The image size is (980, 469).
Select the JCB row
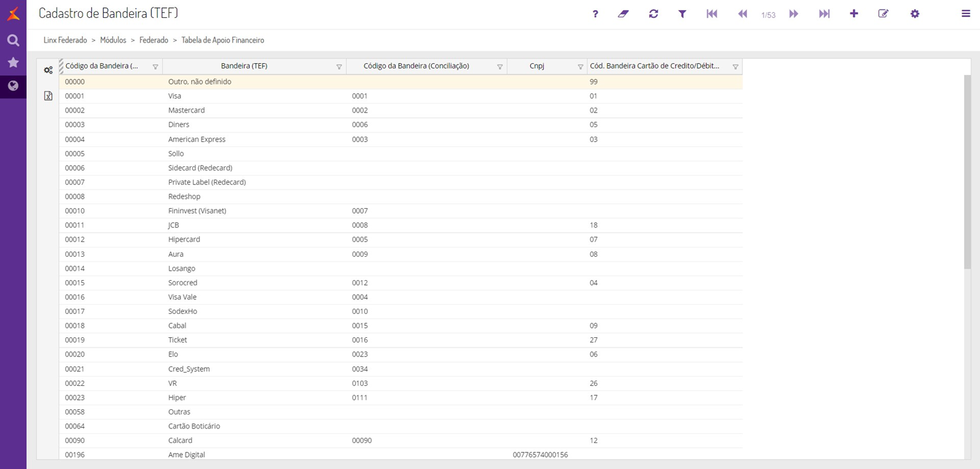click(x=401, y=225)
